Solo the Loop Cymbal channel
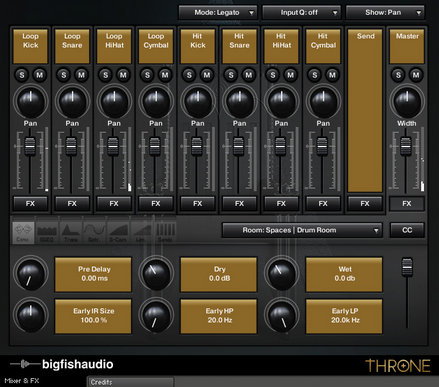Viewport: 439px width, 387px height. pos(147,75)
